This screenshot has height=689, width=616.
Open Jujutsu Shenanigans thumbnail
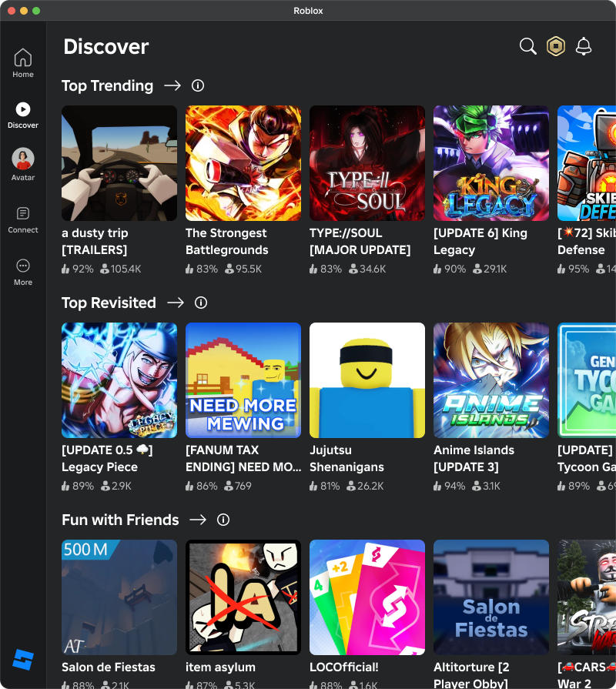pos(367,380)
